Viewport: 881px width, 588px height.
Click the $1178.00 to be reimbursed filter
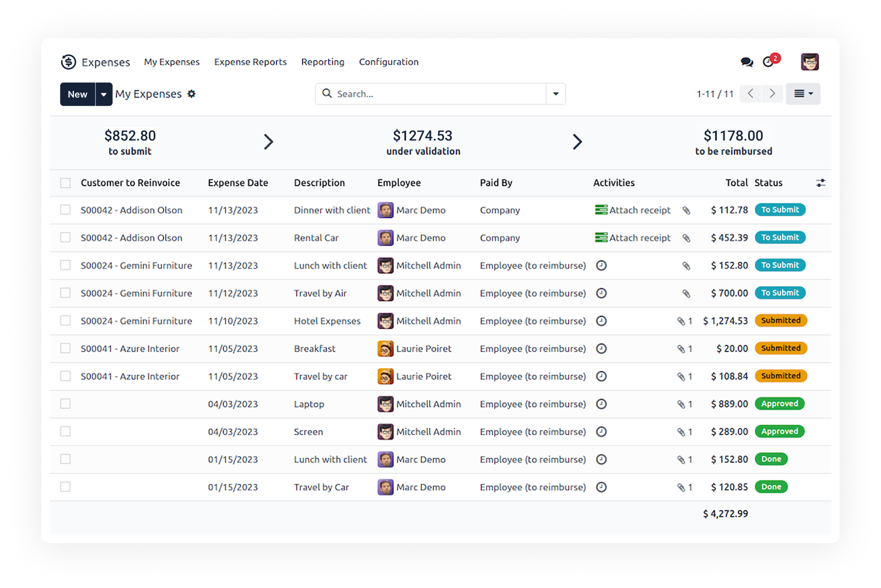click(x=733, y=142)
